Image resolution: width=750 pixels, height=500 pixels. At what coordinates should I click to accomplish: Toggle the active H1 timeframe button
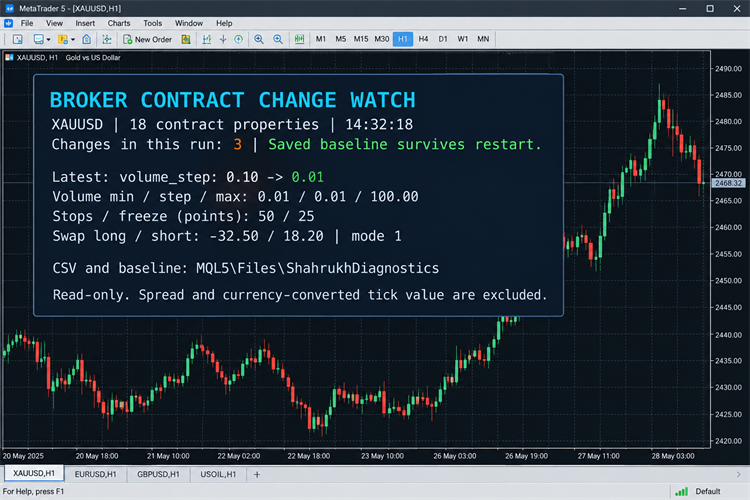(x=403, y=39)
